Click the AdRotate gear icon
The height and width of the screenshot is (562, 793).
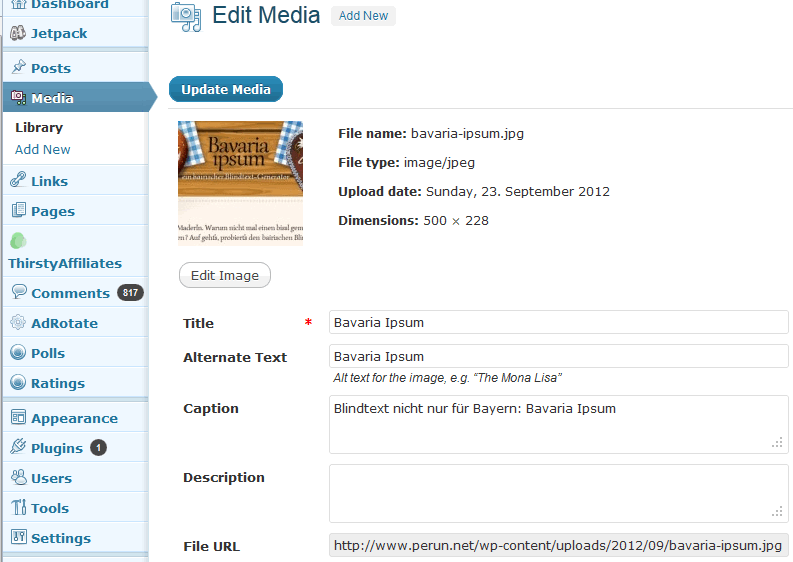(18, 322)
